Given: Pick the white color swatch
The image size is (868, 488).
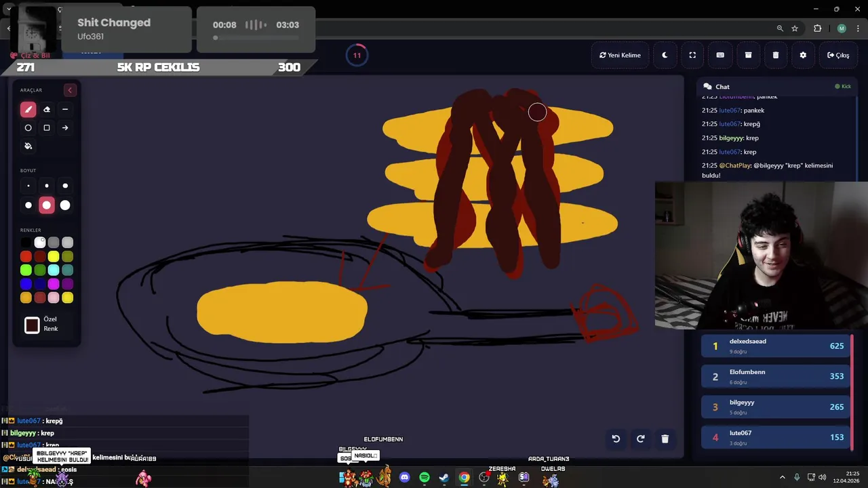Looking at the screenshot, I should point(40,243).
